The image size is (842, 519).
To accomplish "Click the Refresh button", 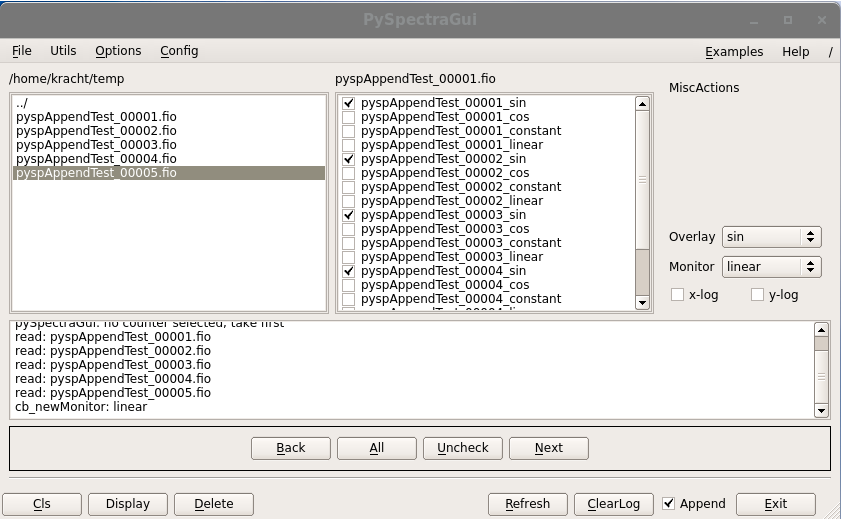I will pyautogui.click(x=527, y=504).
